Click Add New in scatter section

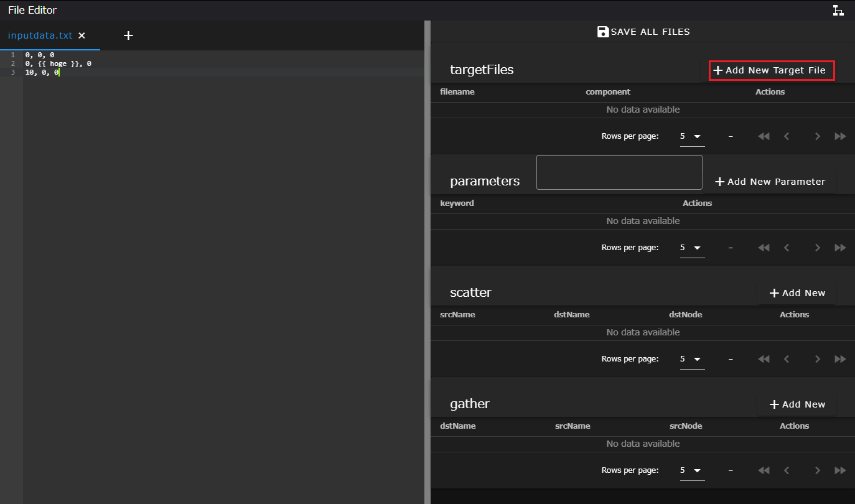(x=797, y=293)
